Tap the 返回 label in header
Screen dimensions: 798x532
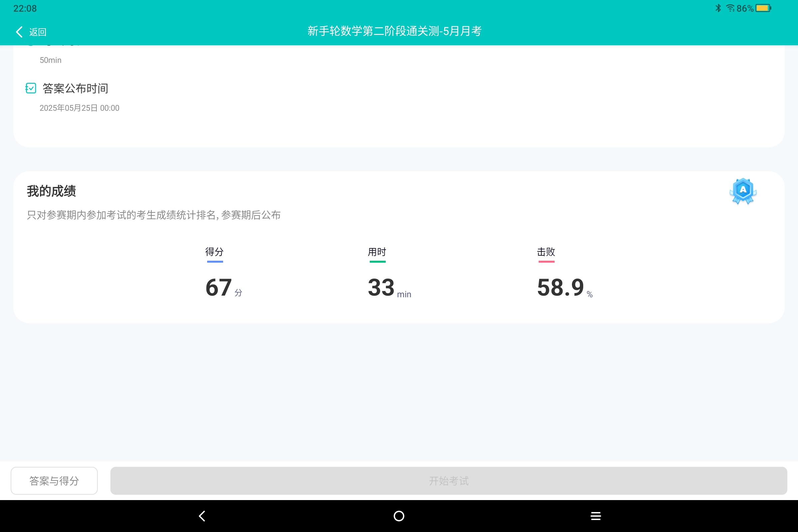pos(38,32)
